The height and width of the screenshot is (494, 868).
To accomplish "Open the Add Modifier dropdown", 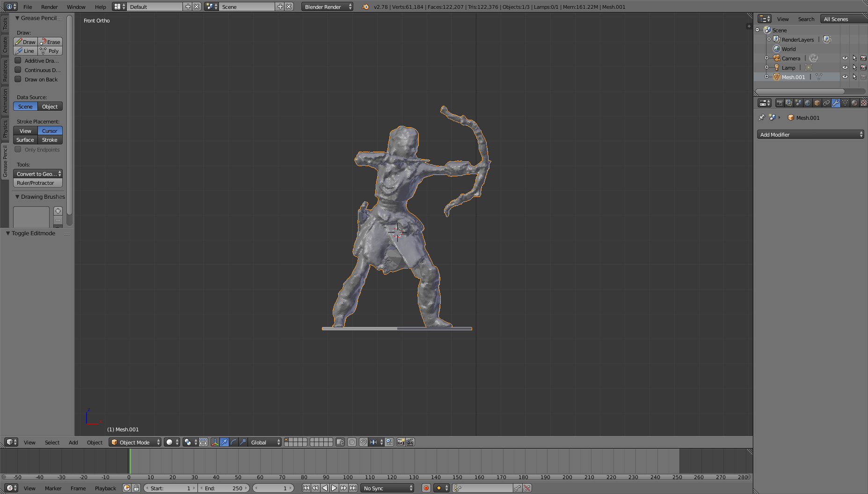I will (810, 134).
